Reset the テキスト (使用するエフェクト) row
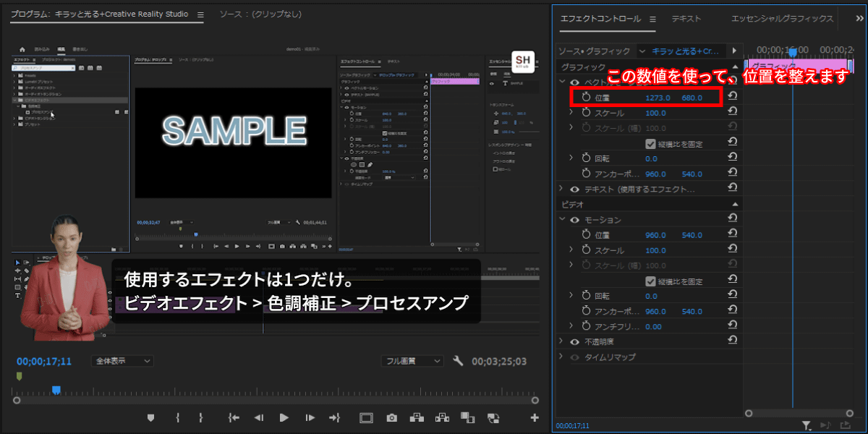The image size is (868, 434). pos(732,189)
